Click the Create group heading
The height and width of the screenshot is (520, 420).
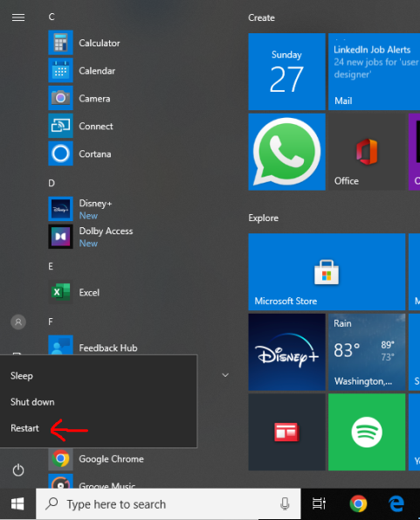tap(261, 17)
